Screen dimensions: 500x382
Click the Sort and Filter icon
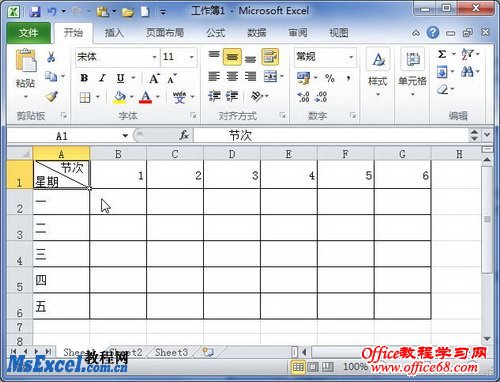point(467,54)
